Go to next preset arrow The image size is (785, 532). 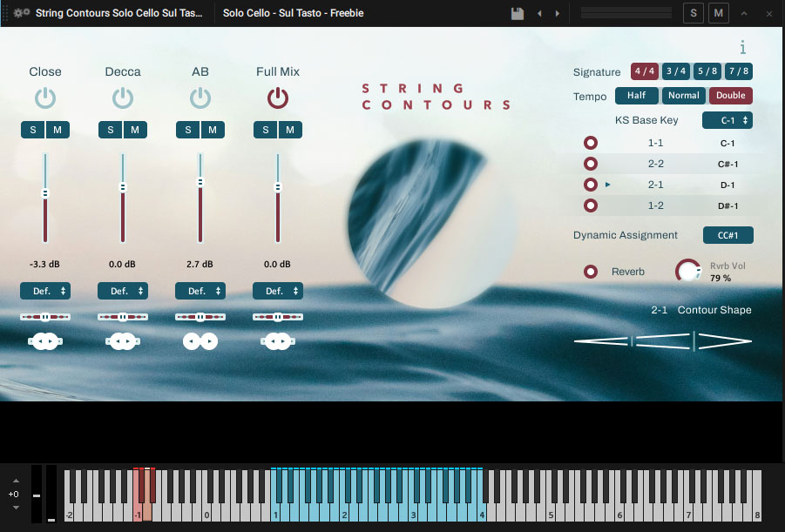click(x=558, y=14)
